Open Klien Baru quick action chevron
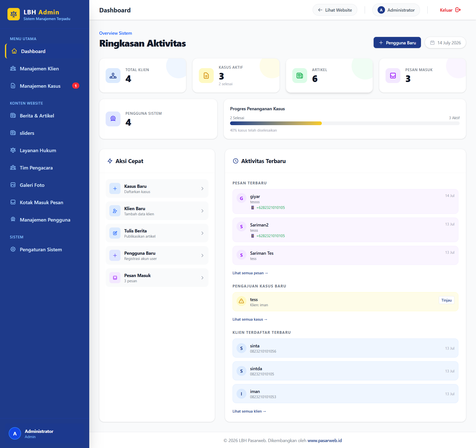Screen dimensions: 476x448 click(x=202, y=211)
